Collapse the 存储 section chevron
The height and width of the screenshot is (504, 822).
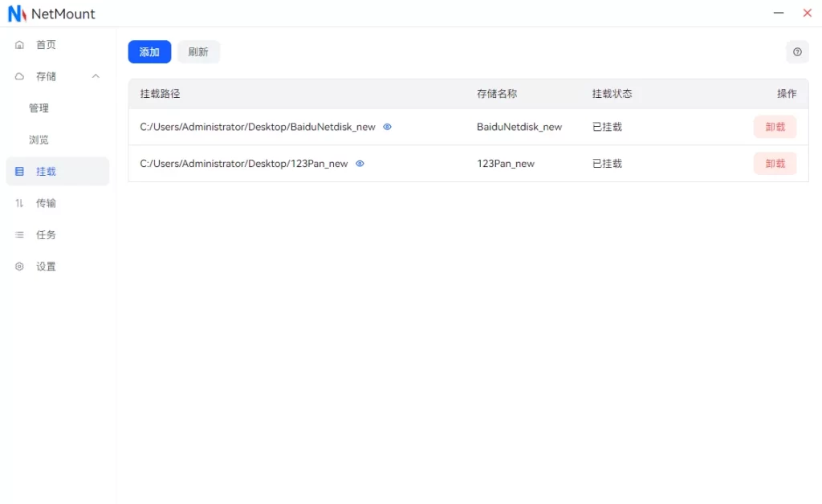click(x=96, y=76)
